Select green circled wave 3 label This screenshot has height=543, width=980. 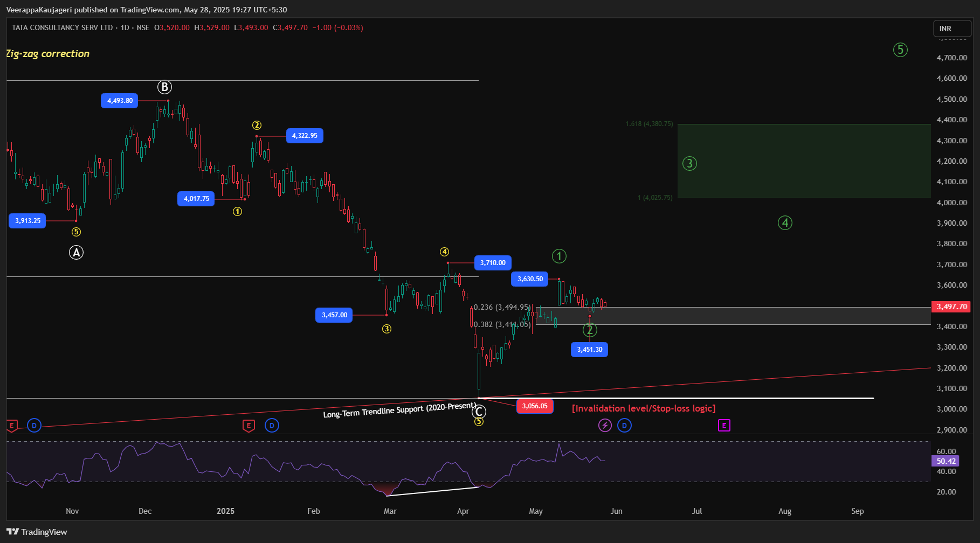point(689,163)
